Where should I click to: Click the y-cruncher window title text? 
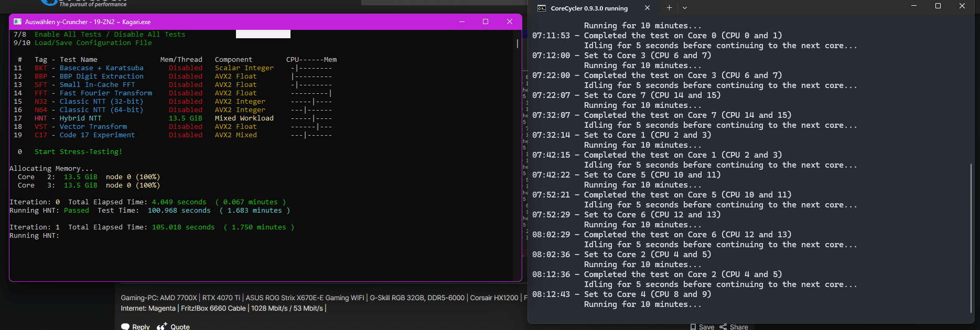(x=88, y=22)
